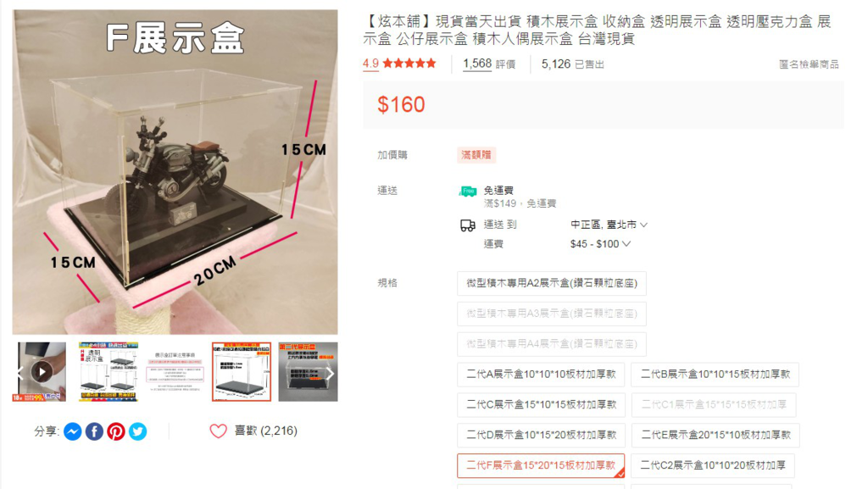Show next product thumbnails with right arrow
Image resolution: width=868 pixels, height=489 pixels.
pos(330,374)
